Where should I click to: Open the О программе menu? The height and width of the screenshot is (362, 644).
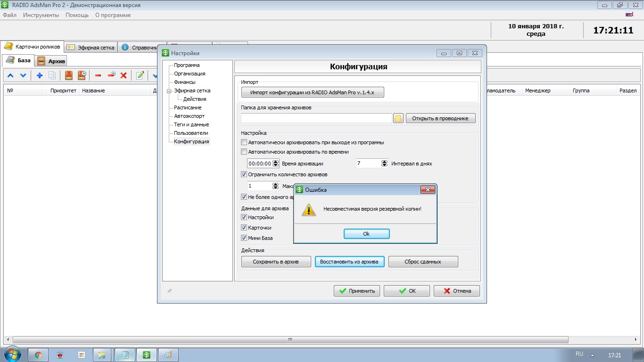pyautogui.click(x=113, y=15)
